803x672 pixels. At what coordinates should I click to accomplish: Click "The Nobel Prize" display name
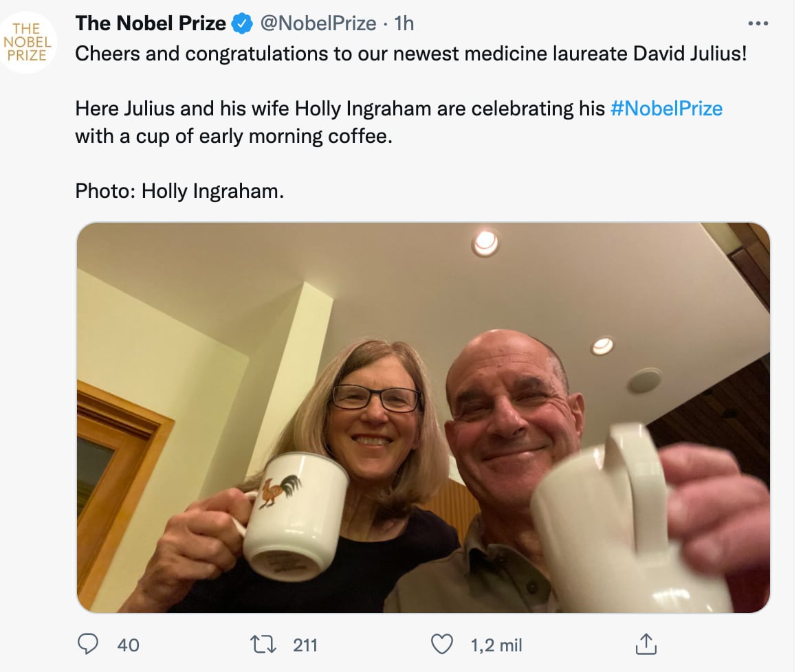click(151, 24)
